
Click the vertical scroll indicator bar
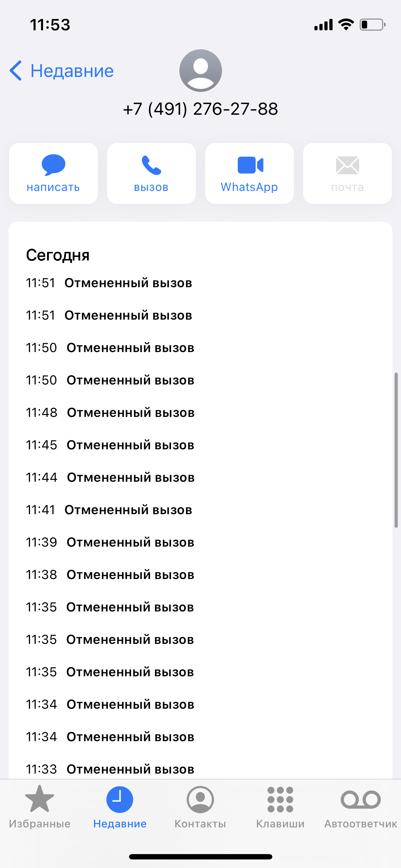coord(396,450)
